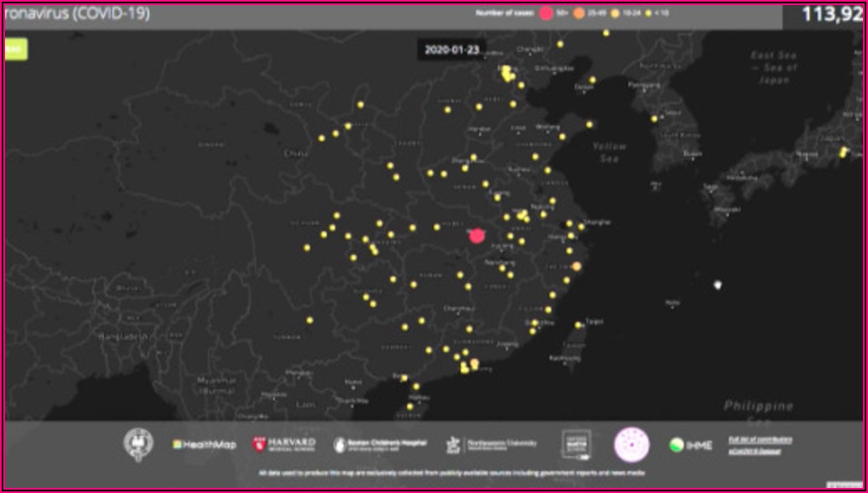Image resolution: width=868 pixels, height=493 pixels.
Task: Click the Boston Children's Hospital logo
Action: [x=380, y=444]
